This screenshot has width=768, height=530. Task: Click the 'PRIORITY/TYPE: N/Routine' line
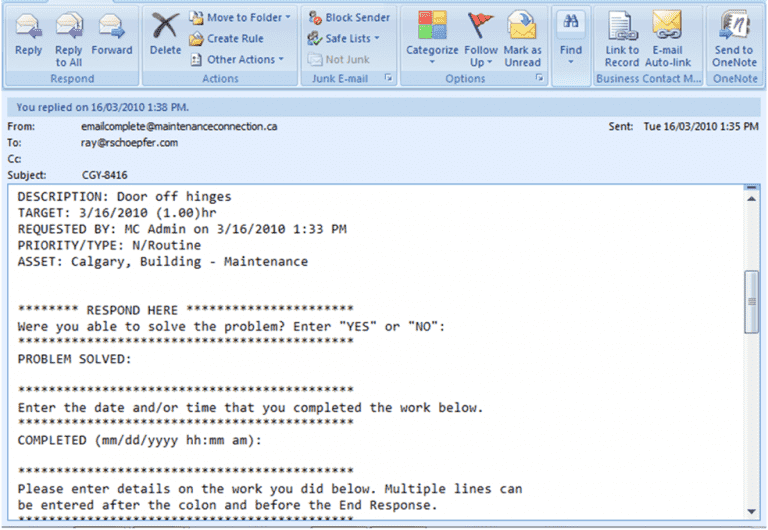pos(109,245)
